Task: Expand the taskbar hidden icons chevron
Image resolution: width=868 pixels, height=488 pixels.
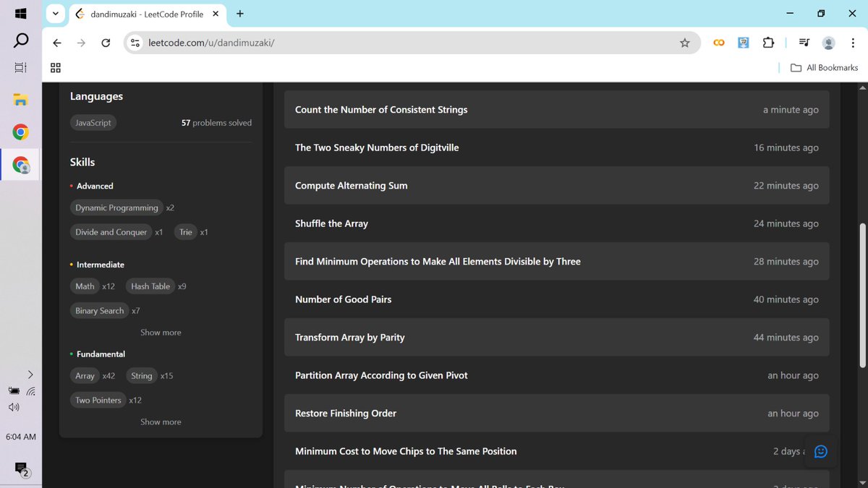Action: pyautogui.click(x=30, y=374)
